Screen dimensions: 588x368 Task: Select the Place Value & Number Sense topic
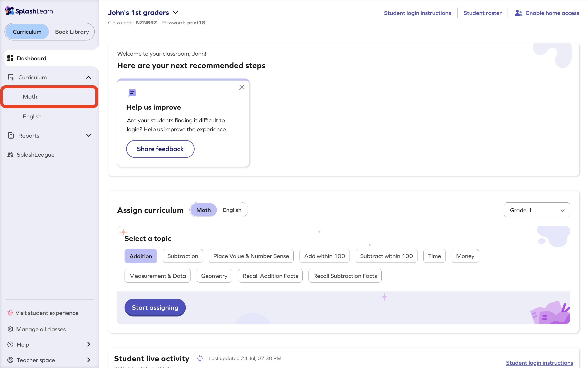tap(251, 256)
